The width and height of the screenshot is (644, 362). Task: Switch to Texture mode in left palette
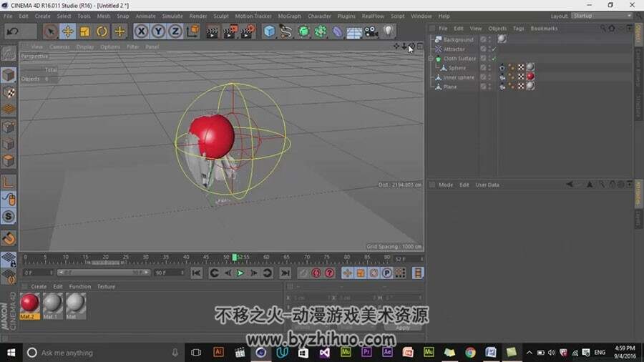tap(9, 92)
